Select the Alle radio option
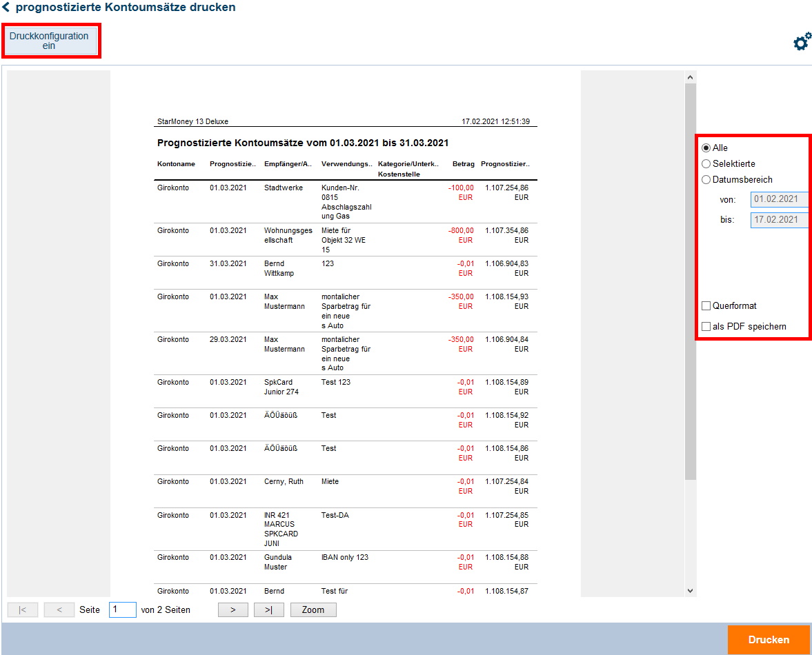Screen dimensions: 812x655 pyautogui.click(x=706, y=148)
